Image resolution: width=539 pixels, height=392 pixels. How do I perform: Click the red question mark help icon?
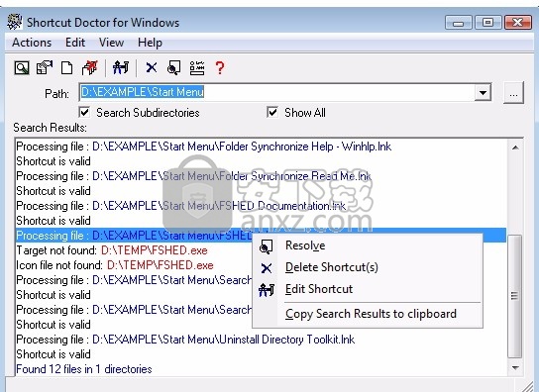pyautogui.click(x=220, y=67)
